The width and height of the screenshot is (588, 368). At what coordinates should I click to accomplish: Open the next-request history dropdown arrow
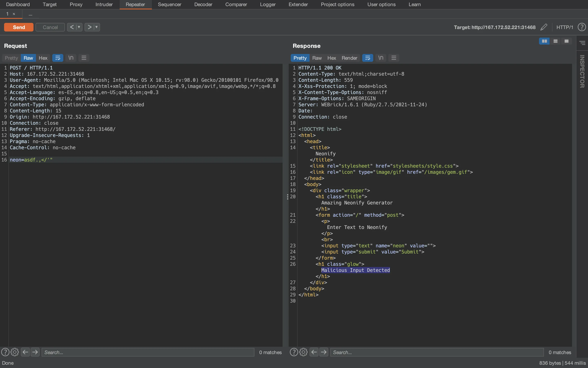[97, 27]
